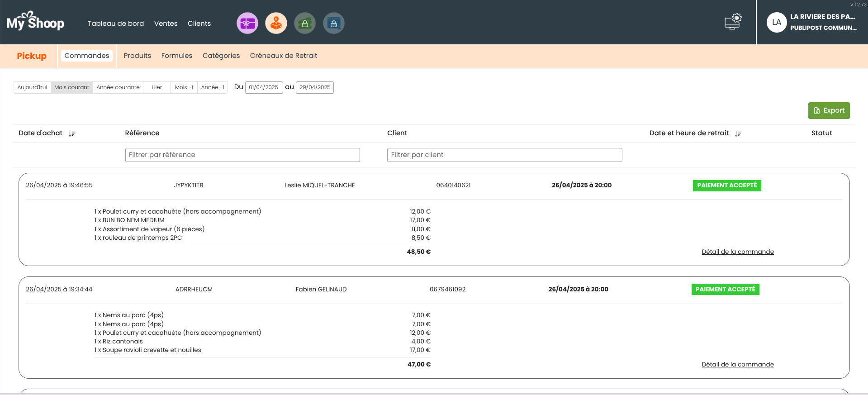Switch to the Formules tab
Screen dimensions: 868x395
pyautogui.click(x=177, y=56)
